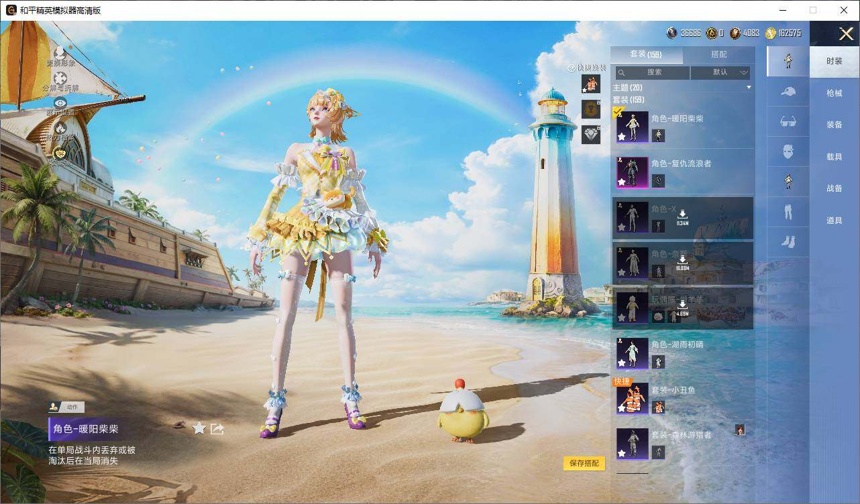Share the 角色-暖阳柴柴 outfit
This screenshot has height=504, width=860.
[217, 428]
